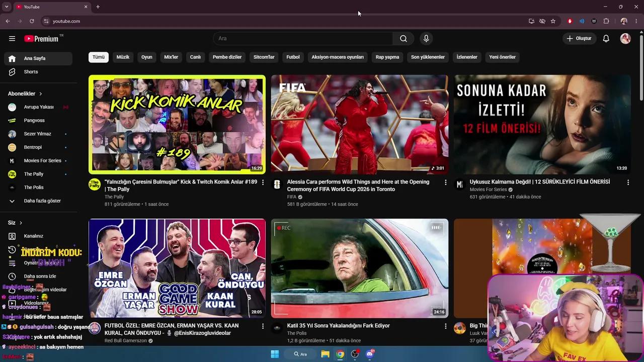Open the notifications bell
This screenshot has width=644, height=362.
pos(606,39)
